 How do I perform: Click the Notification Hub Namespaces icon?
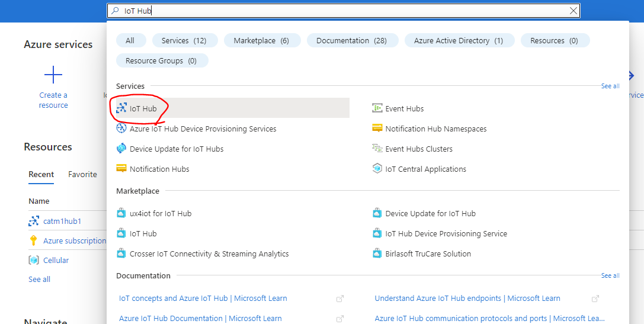pos(377,128)
